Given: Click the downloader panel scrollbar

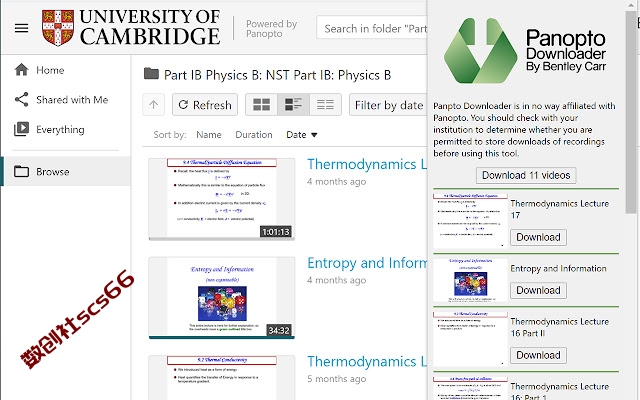Looking at the screenshot, I should coord(631,112).
